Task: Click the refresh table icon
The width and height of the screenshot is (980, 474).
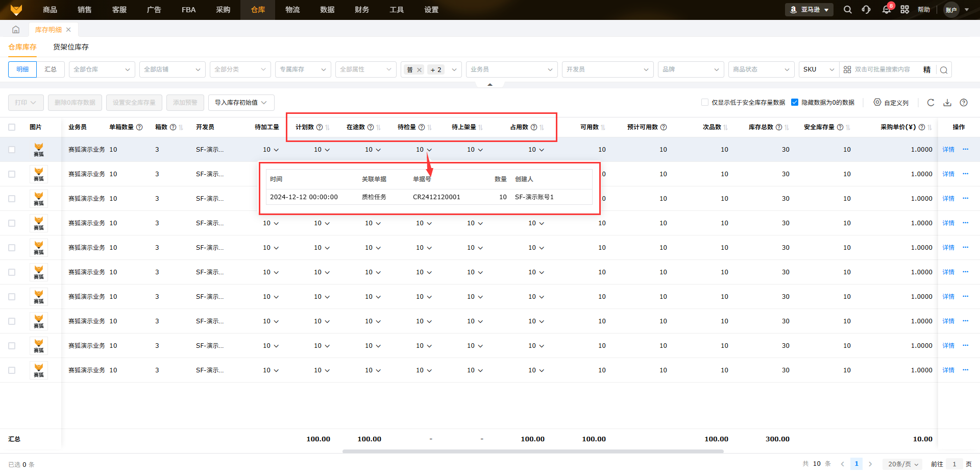Action: tap(930, 103)
